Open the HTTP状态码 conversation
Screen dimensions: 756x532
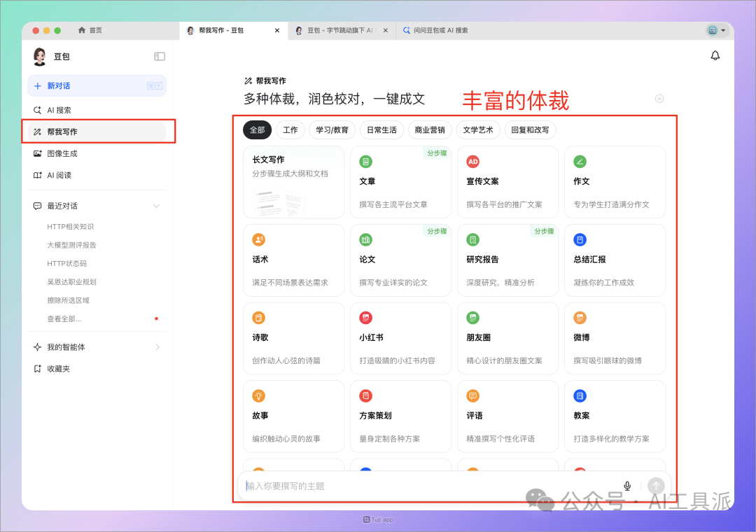(66, 263)
